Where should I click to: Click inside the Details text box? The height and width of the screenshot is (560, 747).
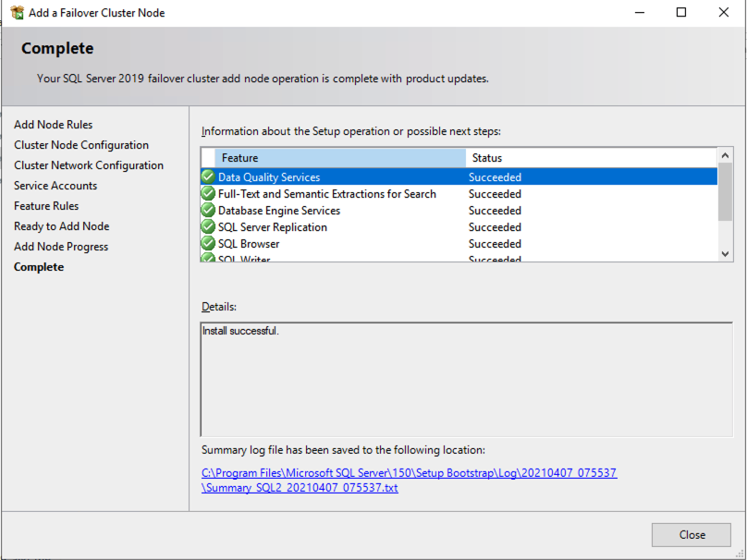coord(466,379)
